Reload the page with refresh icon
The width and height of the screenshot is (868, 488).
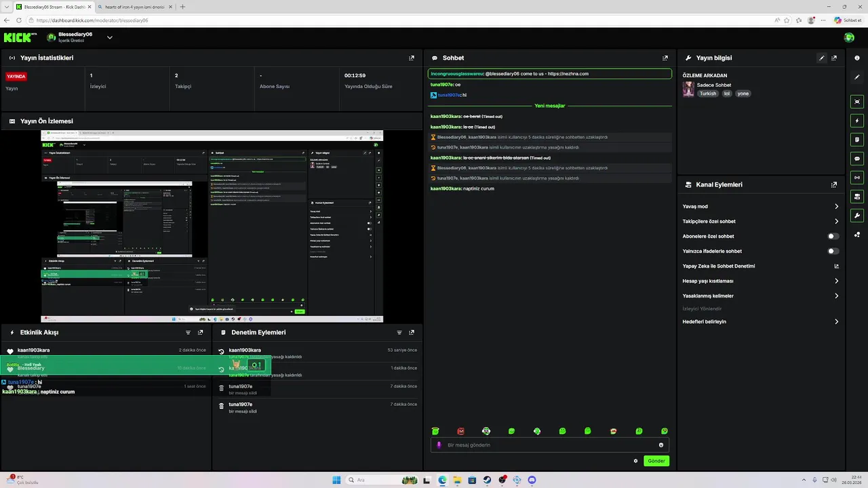point(20,20)
